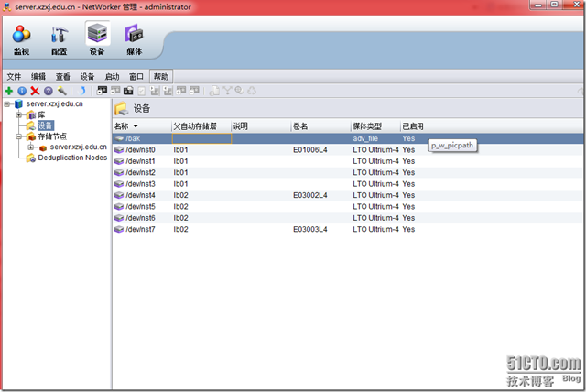This screenshot has height=392, width=586.
Task: Open the 媒体 (Media) view
Action: tap(135, 39)
